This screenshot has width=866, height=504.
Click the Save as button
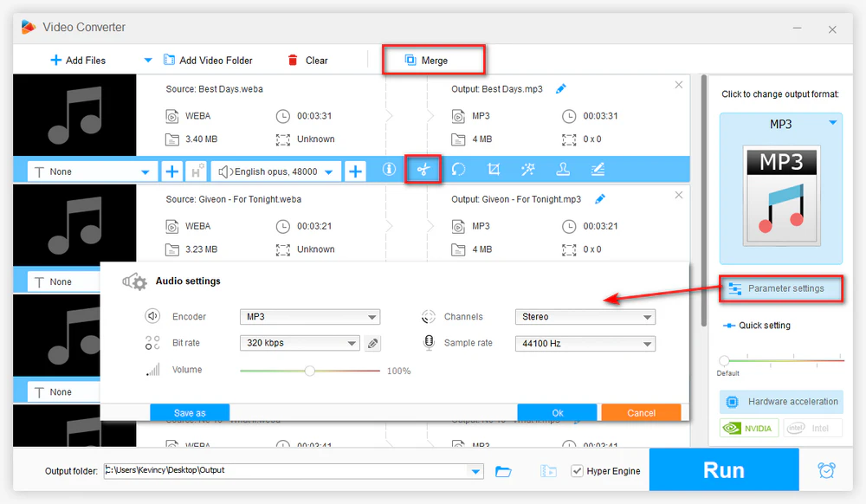(x=190, y=412)
